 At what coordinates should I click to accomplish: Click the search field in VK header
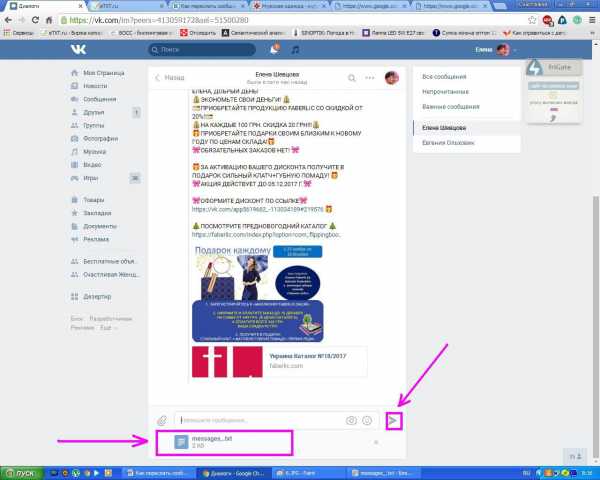click(202, 50)
